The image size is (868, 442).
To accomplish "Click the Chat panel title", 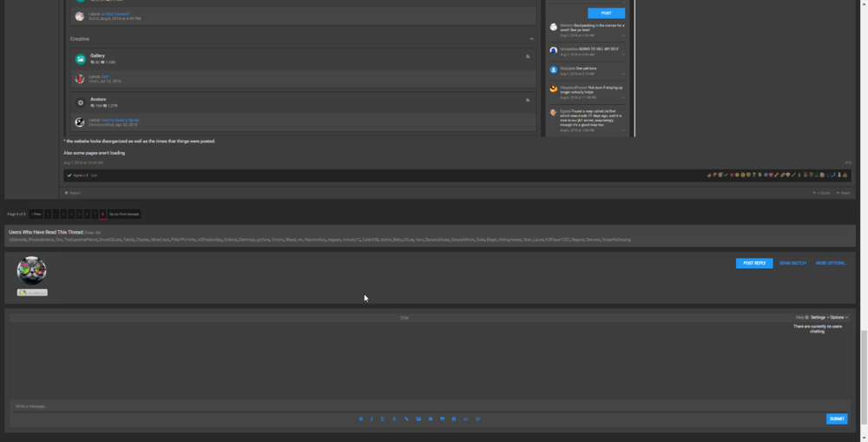I will click(404, 318).
